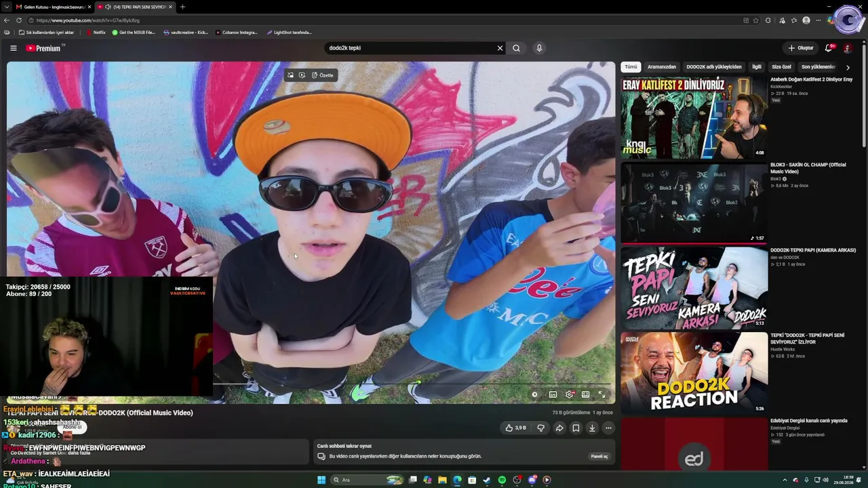The image size is (868, 488).
Task: Select the Aramanızdan filter chip
Action: click(661, 67)
